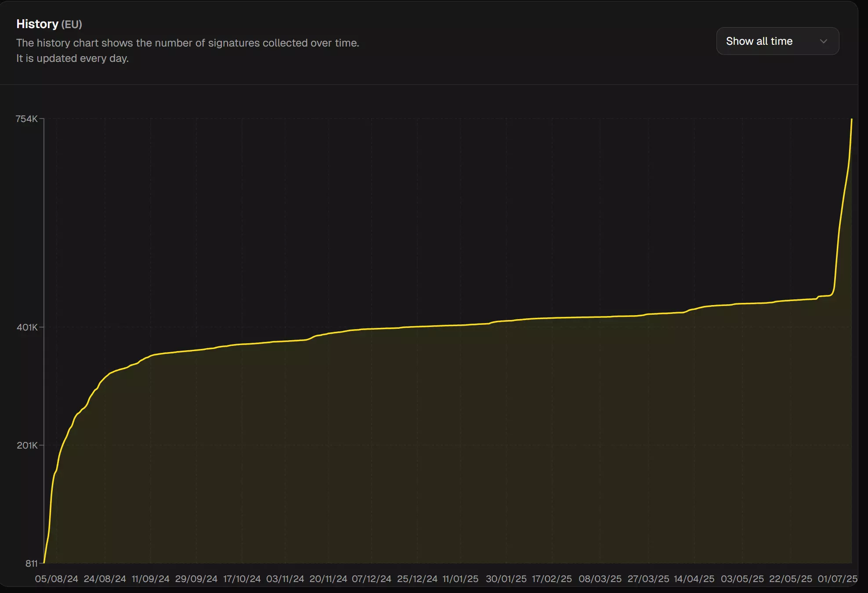Click the '27/03/25' date label
This screenshot has height=593, width=868.
648,579
